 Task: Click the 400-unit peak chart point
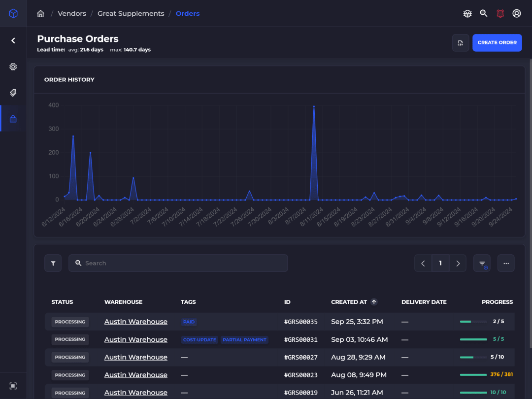(x=314, y=106)
